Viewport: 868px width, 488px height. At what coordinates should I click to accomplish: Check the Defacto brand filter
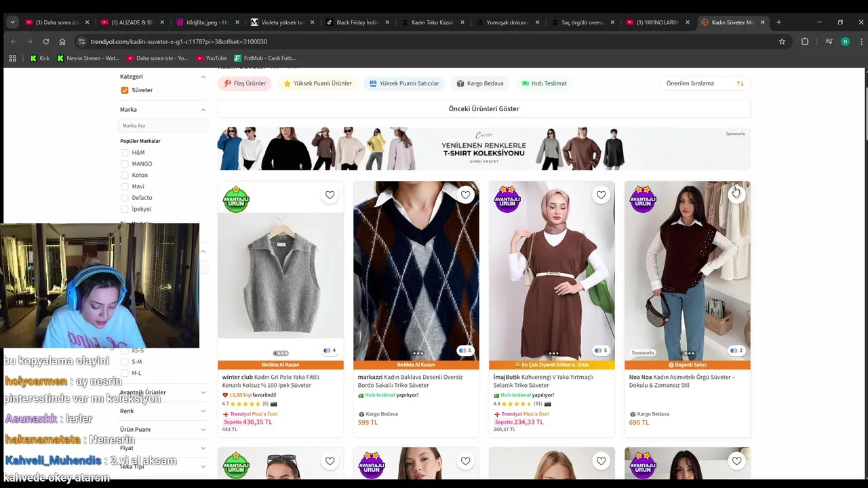pyautogui.click(x=125, y=198)
